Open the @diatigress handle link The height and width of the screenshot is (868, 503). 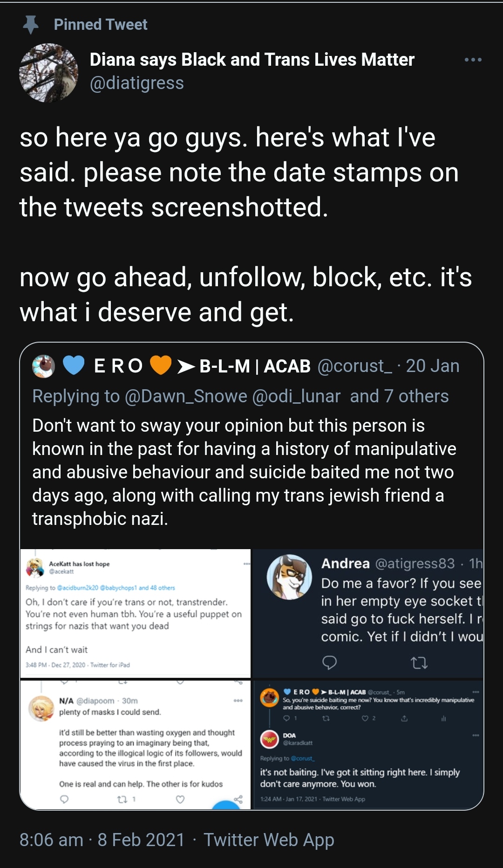tap(137, 83)
